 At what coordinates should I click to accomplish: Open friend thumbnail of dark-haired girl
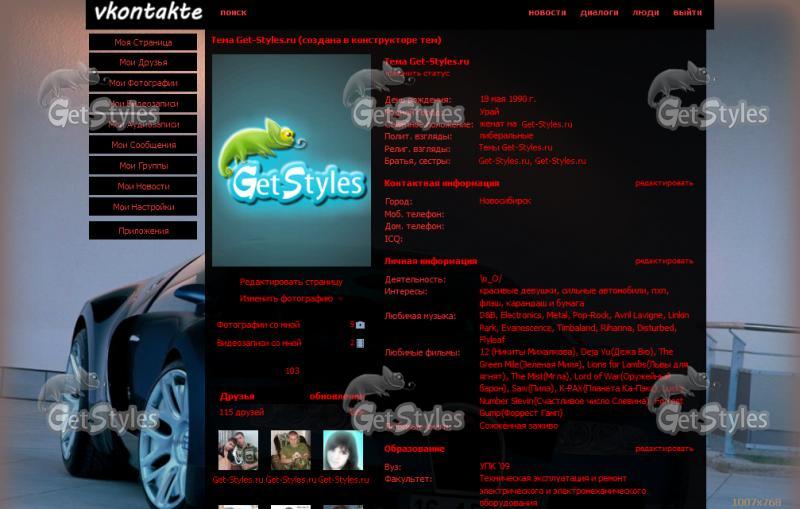point(343,450)
